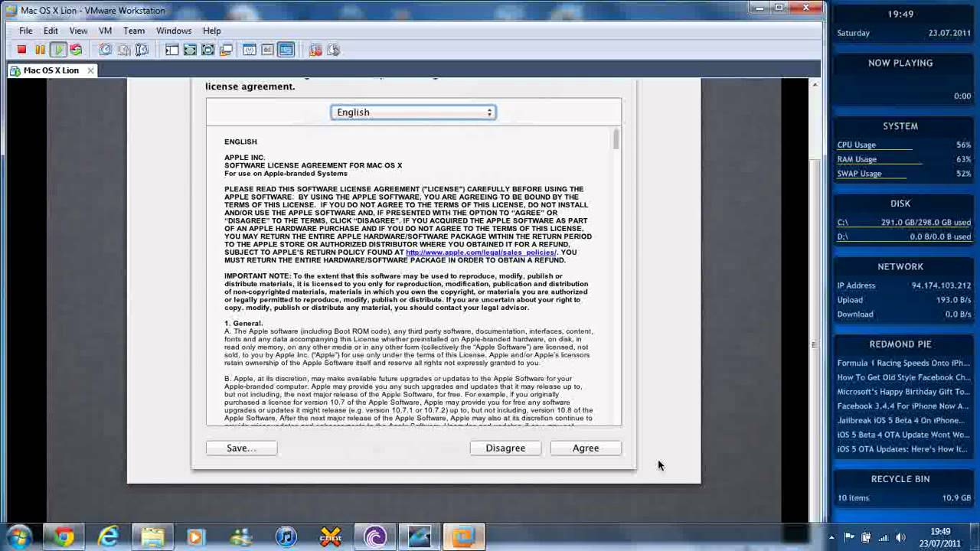Power off the VM with red stop icon
980x551 pixels.
21,50
